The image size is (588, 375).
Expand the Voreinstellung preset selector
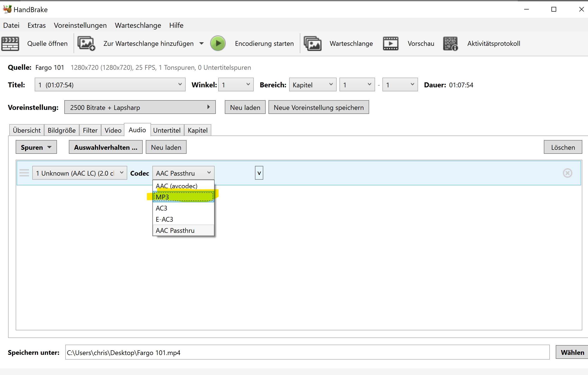(140, 107)
